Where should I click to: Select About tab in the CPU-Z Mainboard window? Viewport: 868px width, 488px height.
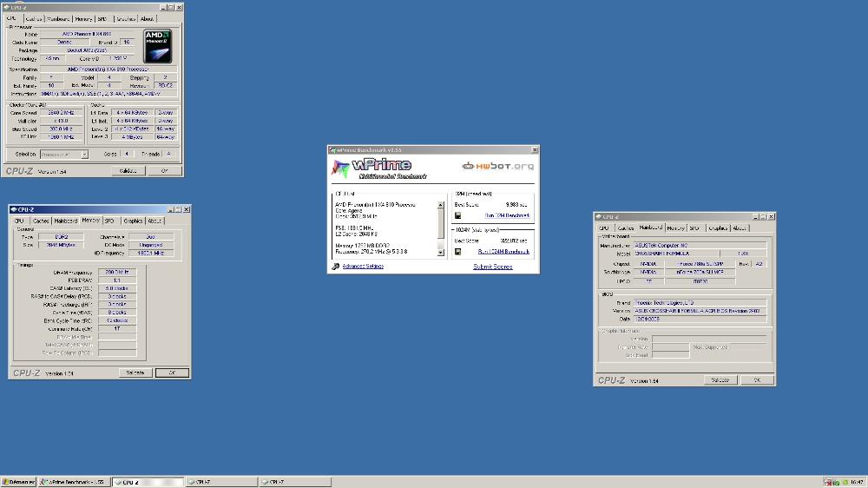[x=740, y=228]
